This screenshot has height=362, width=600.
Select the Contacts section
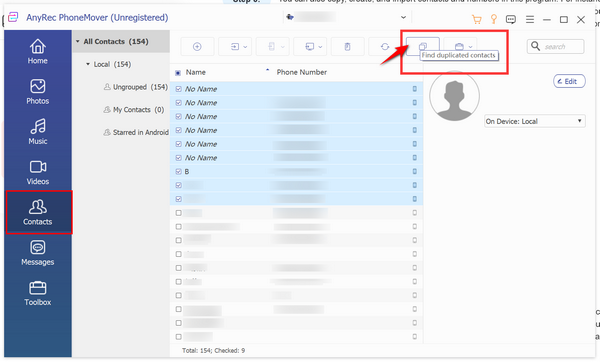coord(39,212)
